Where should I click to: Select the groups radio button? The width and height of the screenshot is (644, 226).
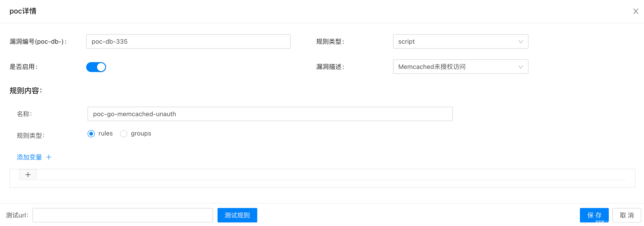point(123,134)
